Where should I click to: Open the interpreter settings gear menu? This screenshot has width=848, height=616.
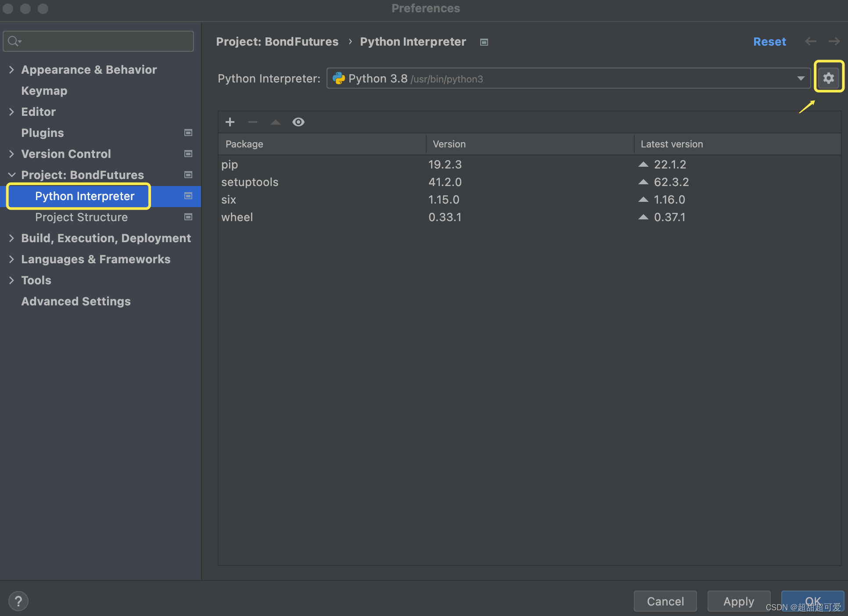coord(829,78)
